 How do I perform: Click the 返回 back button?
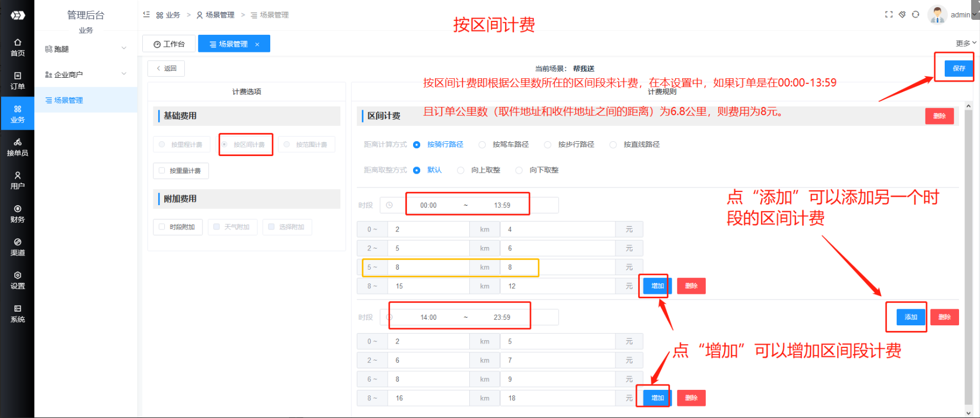tap(166, 68)
